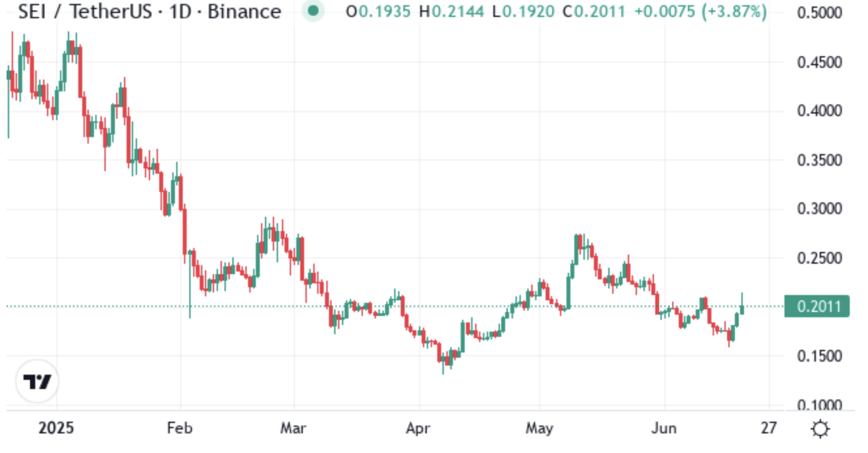Click the 27 date label on time axis

tap(769, 428)
